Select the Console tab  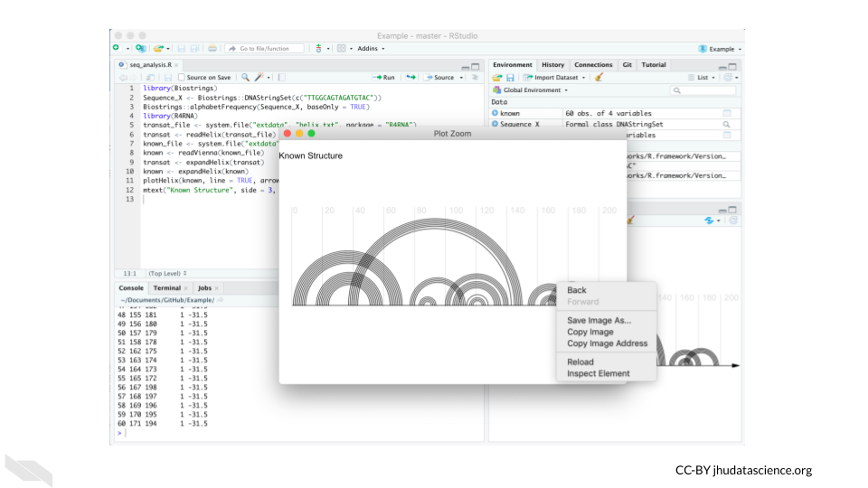pos(131,288)
